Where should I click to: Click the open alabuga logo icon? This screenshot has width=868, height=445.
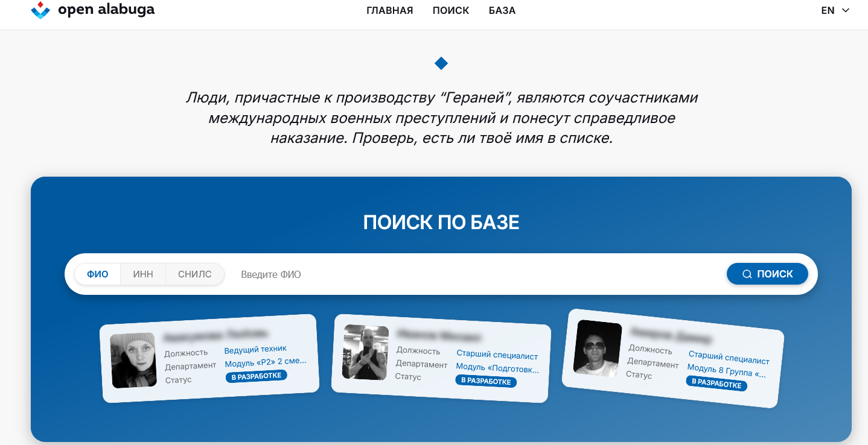pos(40,10)
